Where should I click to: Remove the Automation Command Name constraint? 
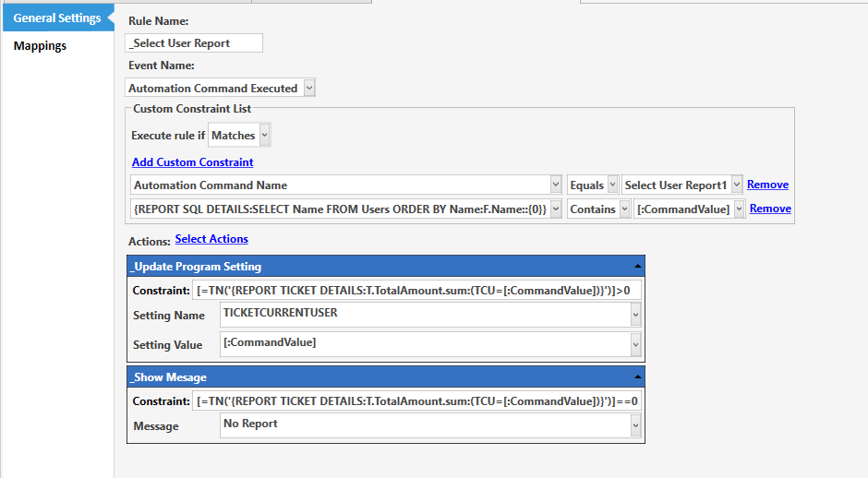coord(767,185)
